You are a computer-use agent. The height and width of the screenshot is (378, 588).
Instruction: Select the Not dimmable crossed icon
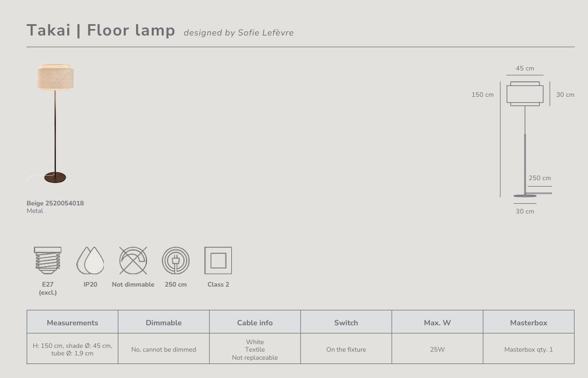click(133, 260)
